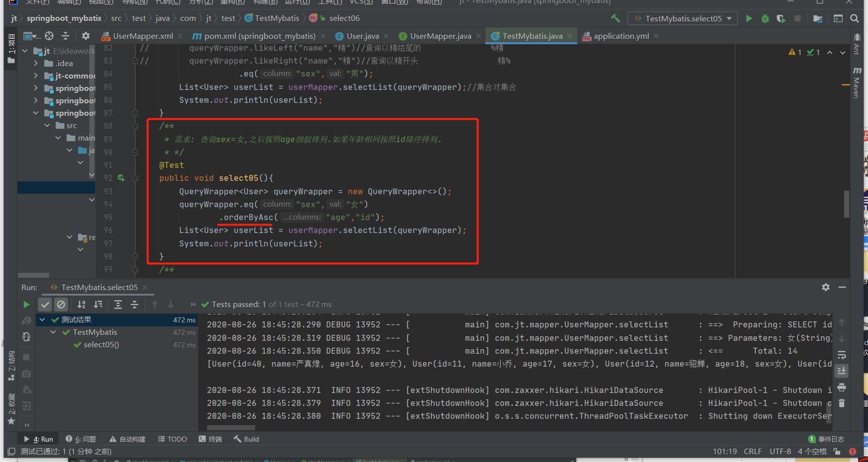
Task: Collapse the src folder in the project tree
Action: pos(47,125)
